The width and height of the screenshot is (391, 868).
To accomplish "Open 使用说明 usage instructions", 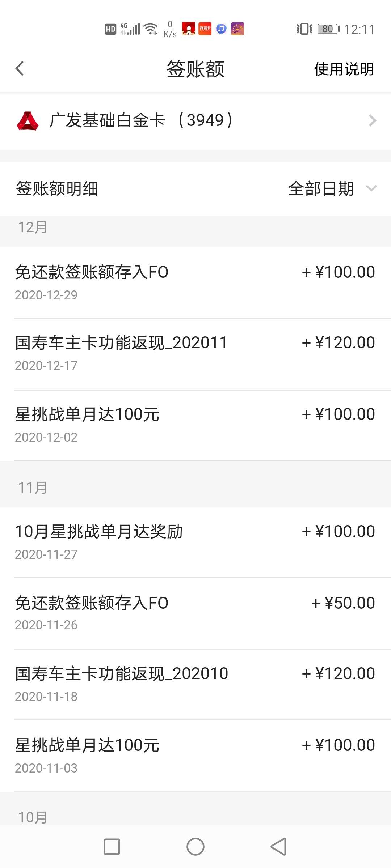I will tap(344, 69).
